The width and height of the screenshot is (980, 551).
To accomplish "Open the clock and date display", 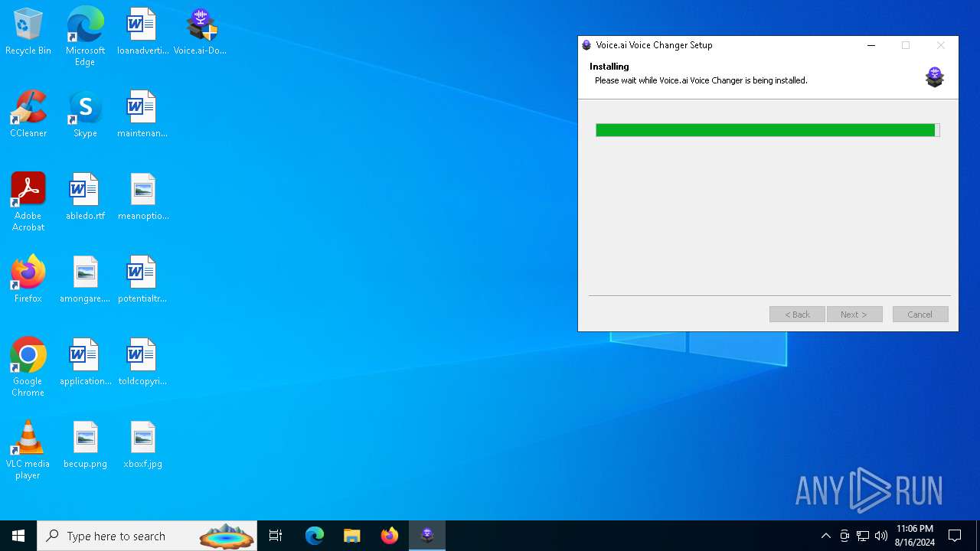I will pyautogui.click(x=915, y=536).
